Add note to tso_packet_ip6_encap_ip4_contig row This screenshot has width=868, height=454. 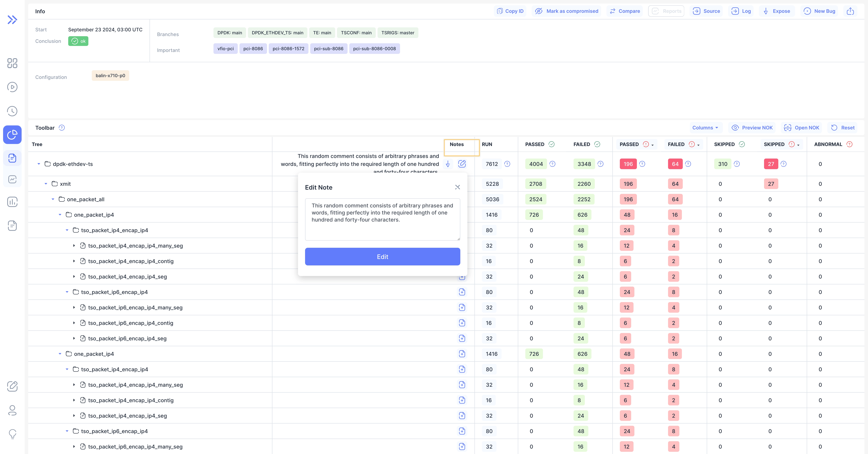pos(462,323)
